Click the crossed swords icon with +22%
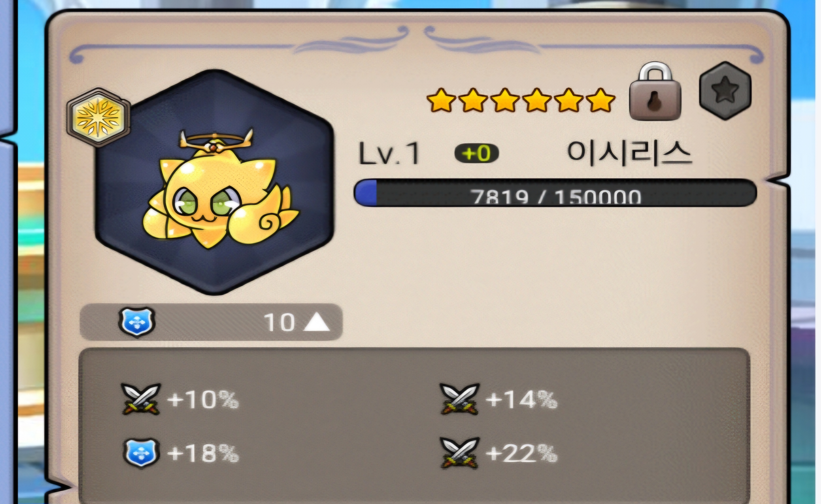The width and height of the screenshot is (821, 504). [x=460, y=453]
